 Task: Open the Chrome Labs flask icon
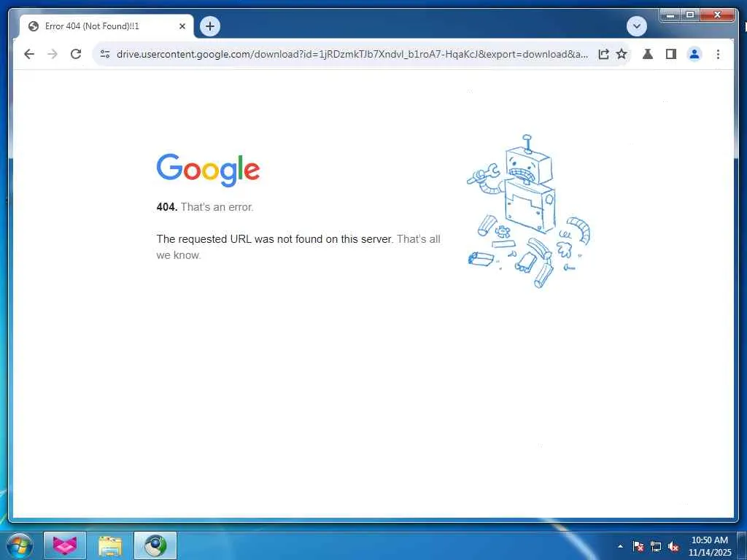(x=648, y=54)
